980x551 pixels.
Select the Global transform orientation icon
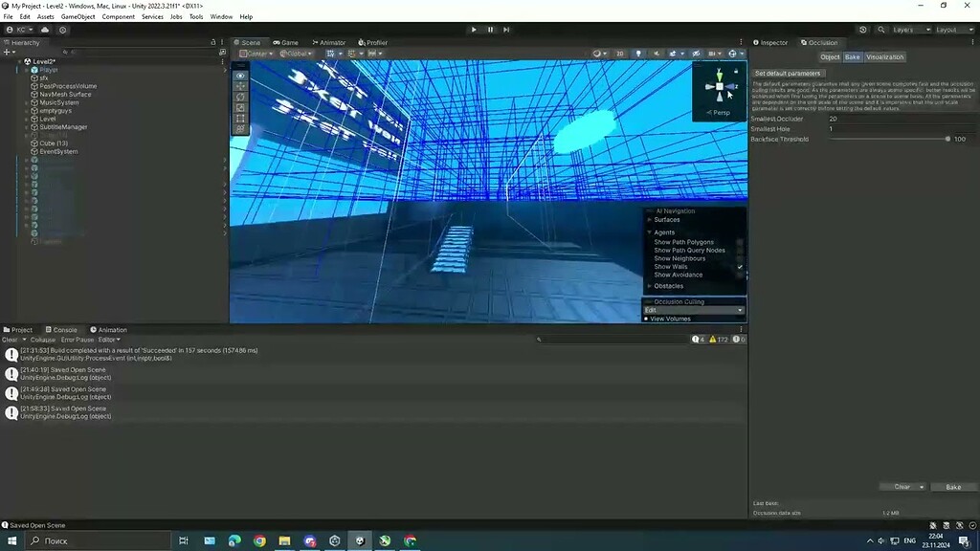point(282,53)
